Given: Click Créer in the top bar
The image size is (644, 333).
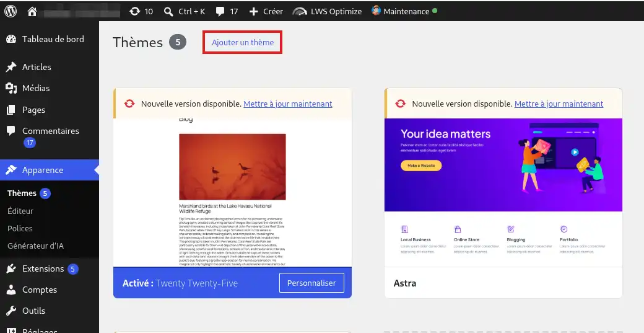Looking at the screenshot, I should [x=273, y=12].
